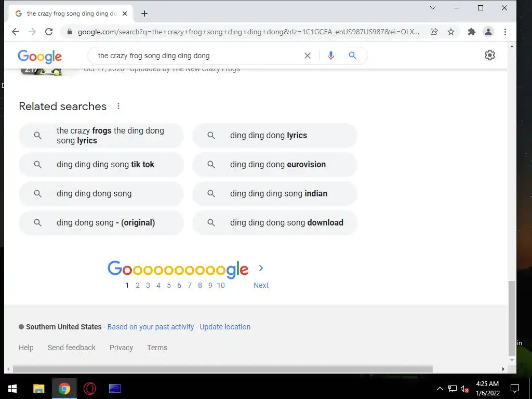532x399 pixels.
Task: Click the horizontal scrollbar right arrow
Action: (x=503, y=369)
